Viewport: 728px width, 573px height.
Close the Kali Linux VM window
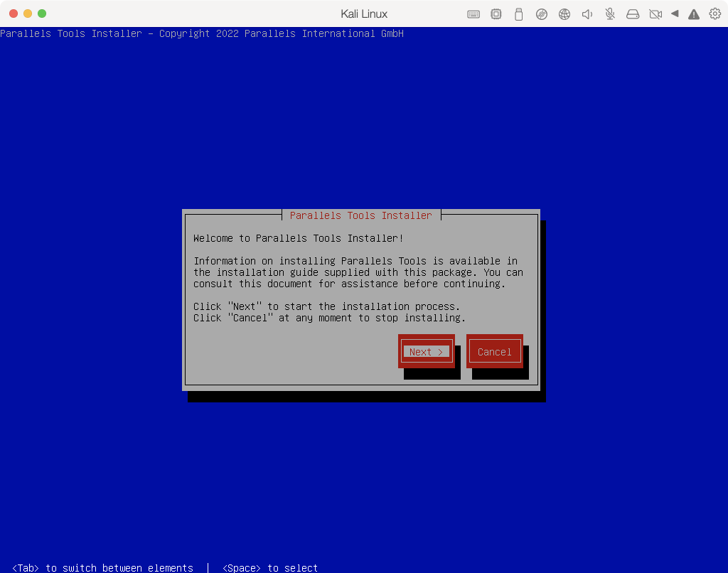14,14
